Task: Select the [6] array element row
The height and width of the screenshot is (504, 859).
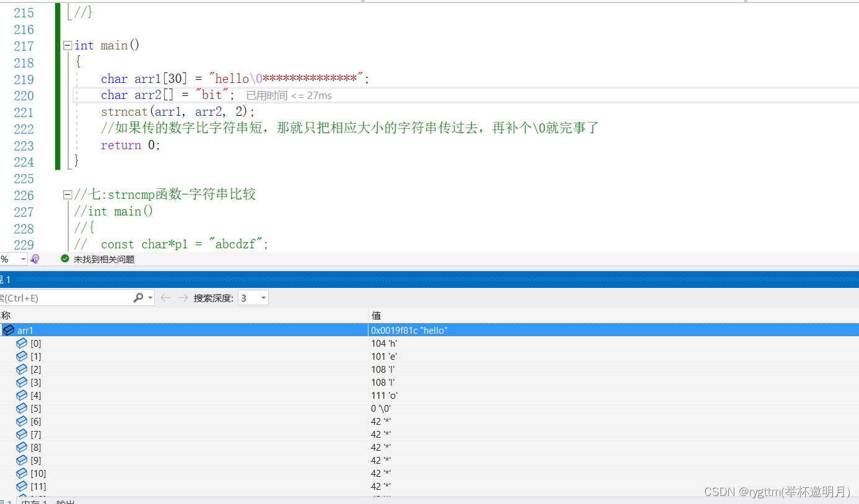Action: pyautogui.click(x=429, y=421)
